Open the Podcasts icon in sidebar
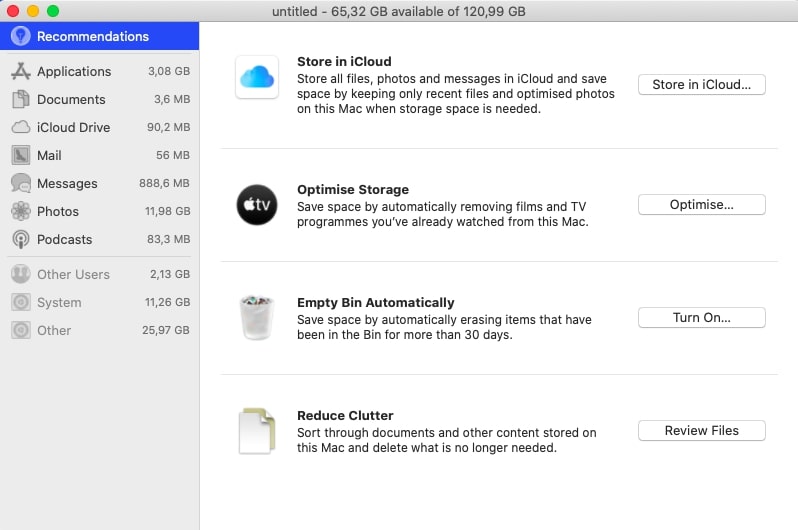The image size is (798, 530). [x=20, y=239]
